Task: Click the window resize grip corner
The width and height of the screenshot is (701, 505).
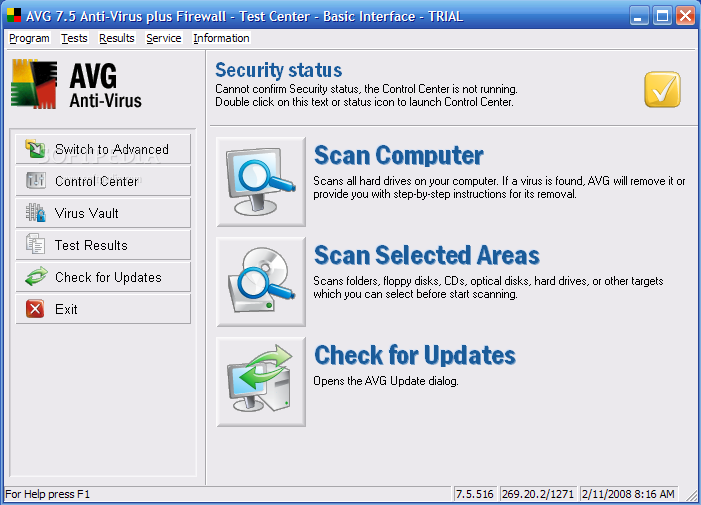Action: point(691,495)
